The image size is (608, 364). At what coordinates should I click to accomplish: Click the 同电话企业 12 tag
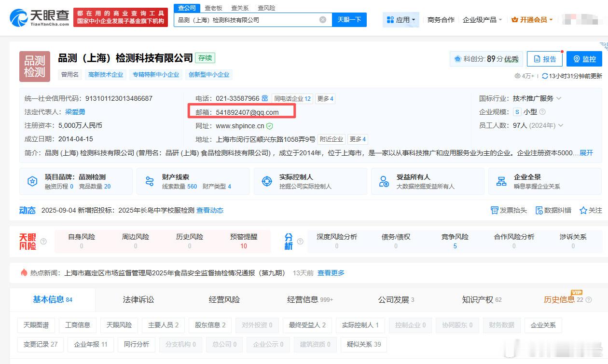point(292,98)
